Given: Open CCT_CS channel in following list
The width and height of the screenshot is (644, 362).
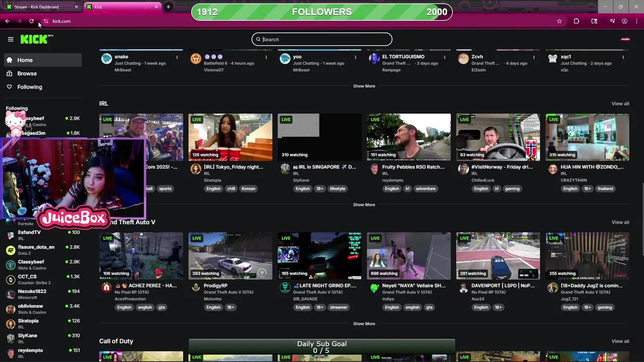Looking at the screenshot, I should click(43, 280).
